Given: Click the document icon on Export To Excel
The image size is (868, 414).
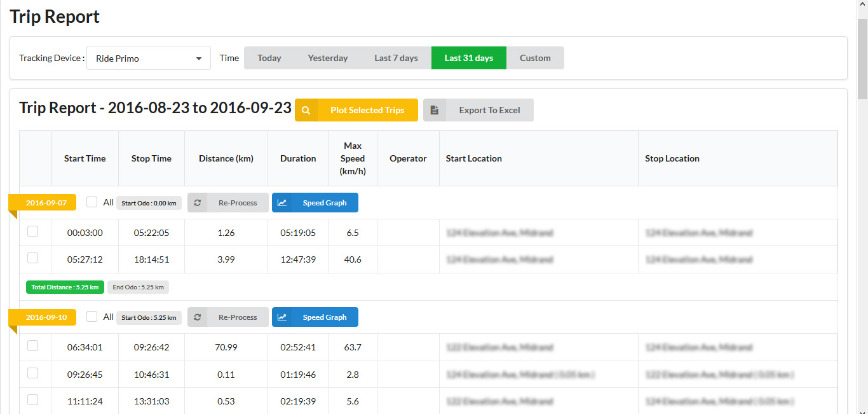Looking at the screenshot, I should tap(435, 110).
